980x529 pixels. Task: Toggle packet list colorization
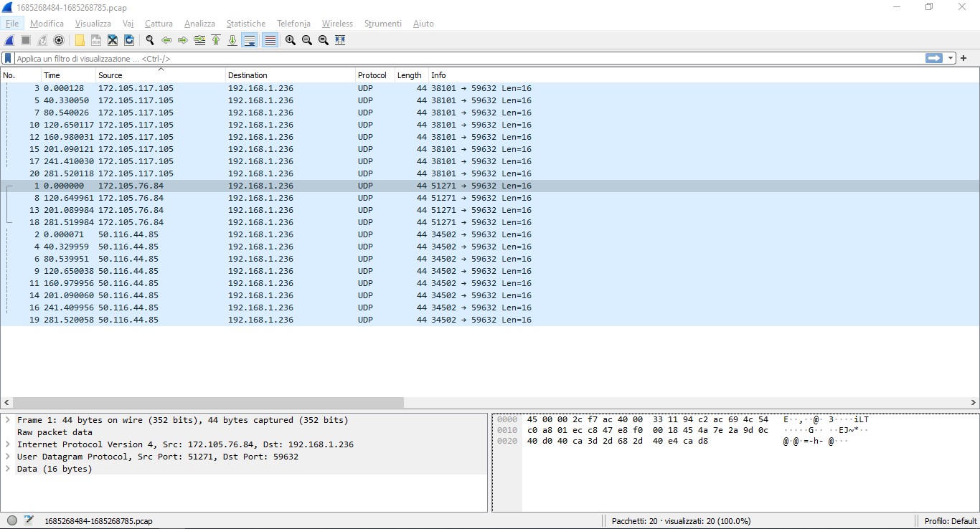[270, 40]
